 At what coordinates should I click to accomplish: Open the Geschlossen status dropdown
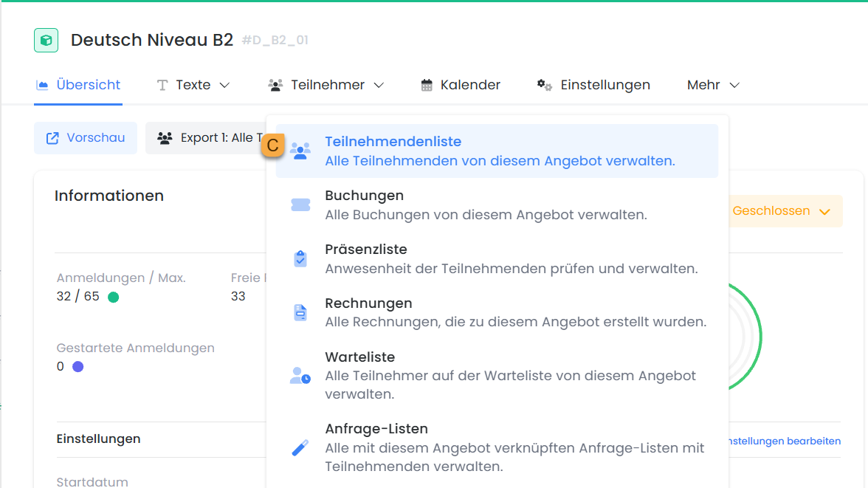tap(781, 211)
